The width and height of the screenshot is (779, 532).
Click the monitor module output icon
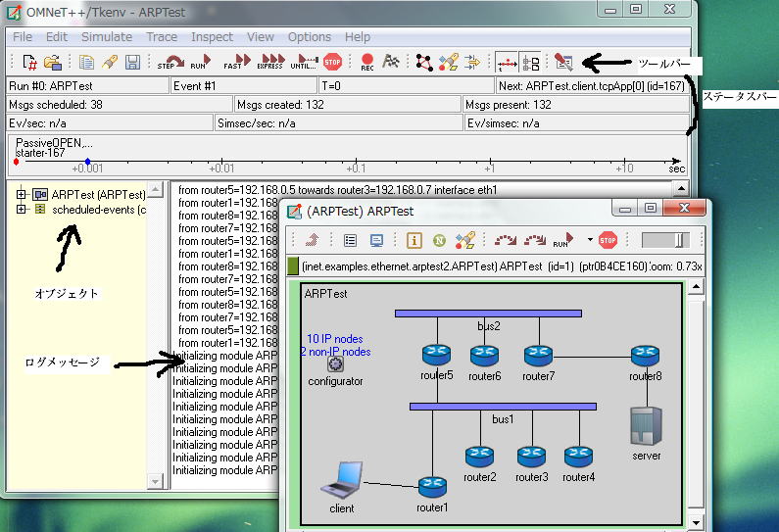click(376, 240)
